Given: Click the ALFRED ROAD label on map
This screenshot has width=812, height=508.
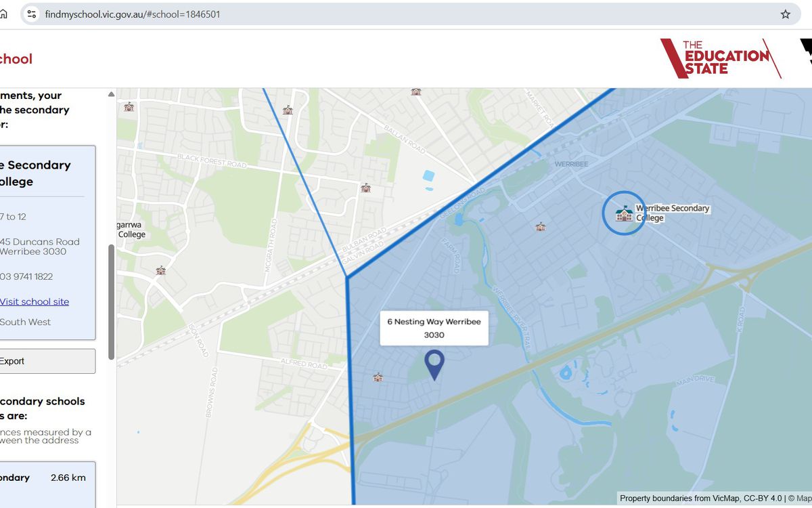Looking at the screenshot, I should (304, 364).
